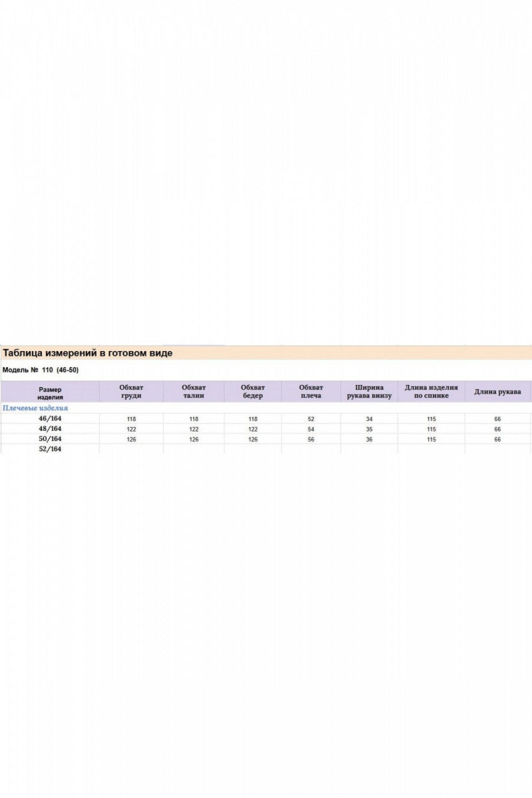The width and height of the screenshot is (532, 798).
Task: Select sleeve width 34 in row 46/164
Action: tap(370, 419)
